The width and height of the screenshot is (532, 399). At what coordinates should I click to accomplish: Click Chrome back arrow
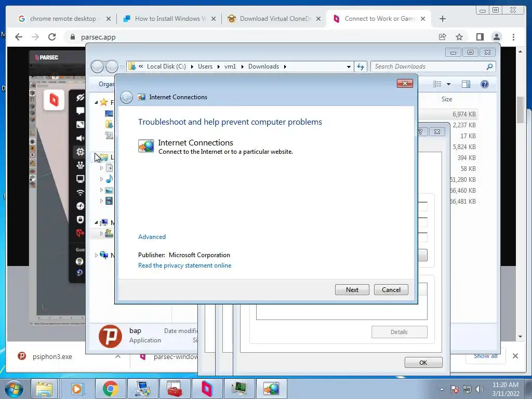pos(19,37)
